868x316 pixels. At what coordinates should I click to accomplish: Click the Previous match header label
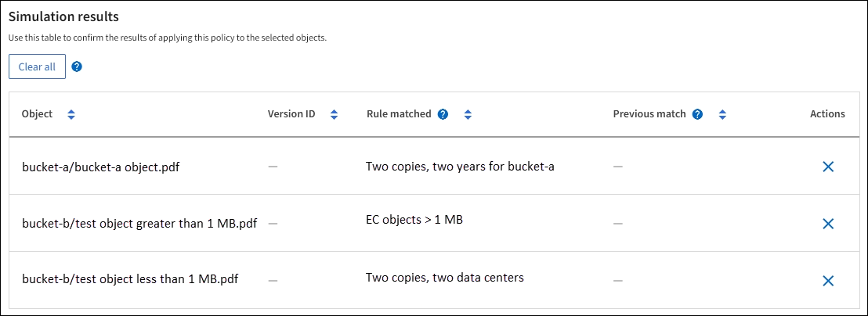tap(649, 114)
